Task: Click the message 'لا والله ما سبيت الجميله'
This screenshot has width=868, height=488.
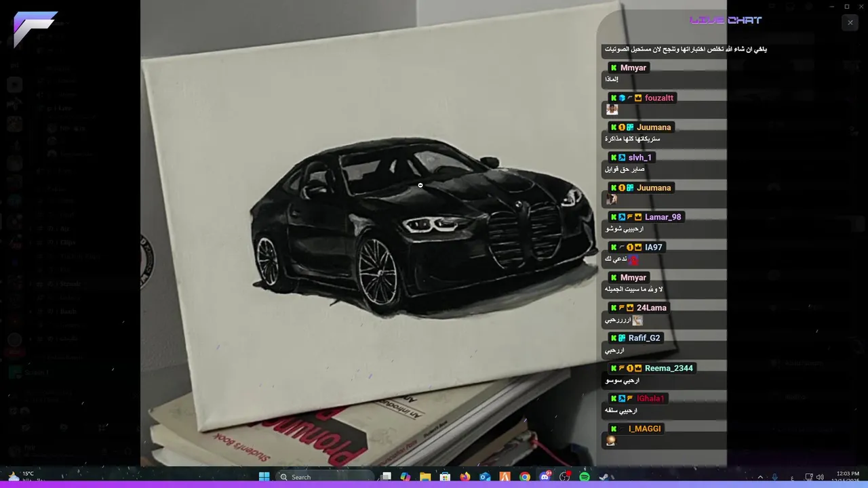Action: point(633,289)
